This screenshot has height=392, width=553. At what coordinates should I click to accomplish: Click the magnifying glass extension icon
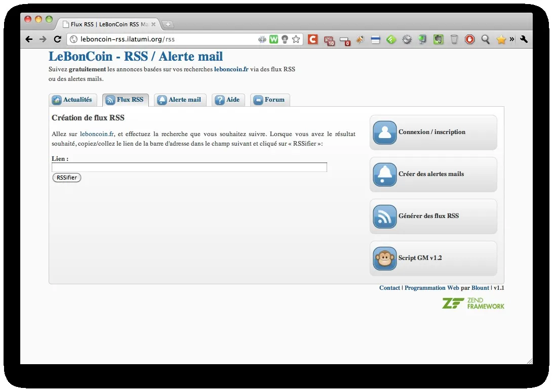(485, 39)
